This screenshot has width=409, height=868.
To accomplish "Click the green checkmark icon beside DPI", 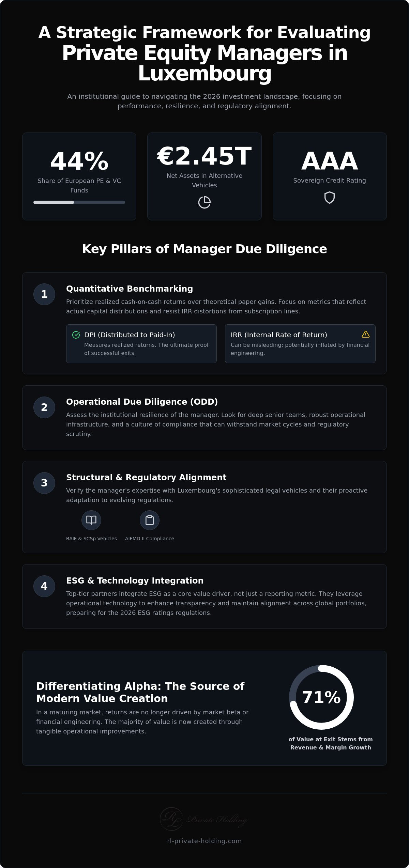I will (76, 335).
